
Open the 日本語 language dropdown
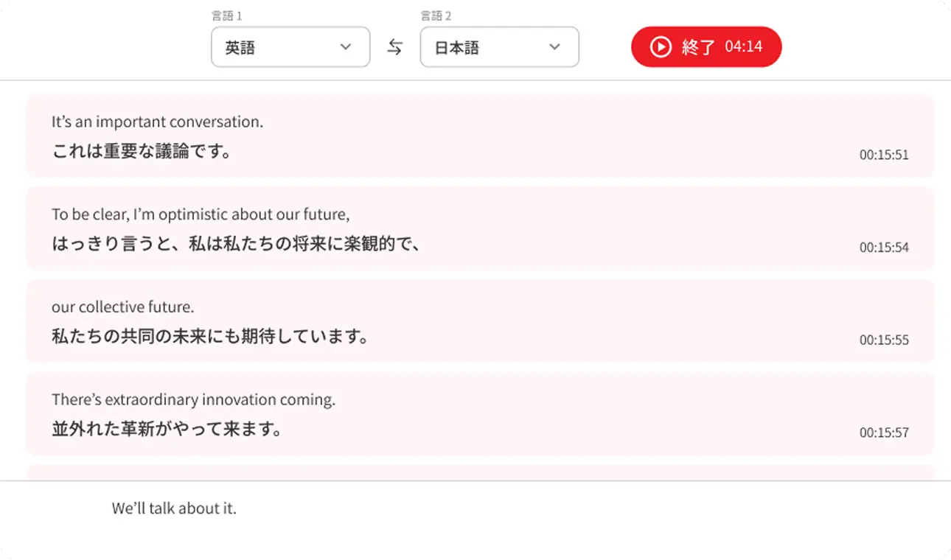coord(499,47)
